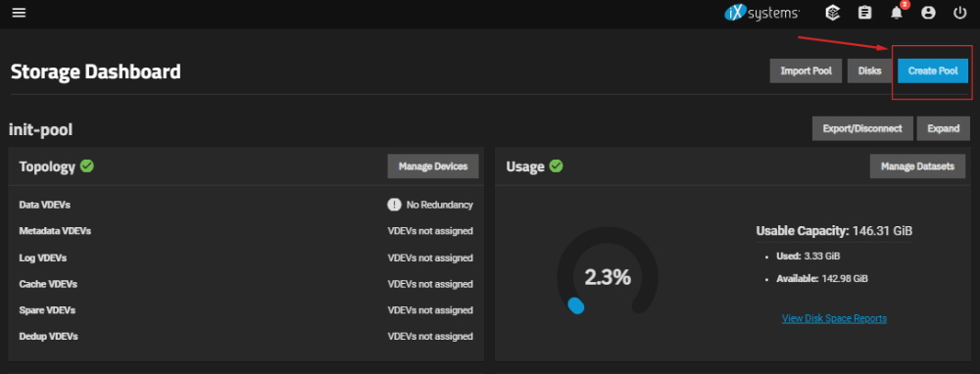The image size is (980, 374).
Task: Click the Import Pool button
Action: [x=807, y=70]
